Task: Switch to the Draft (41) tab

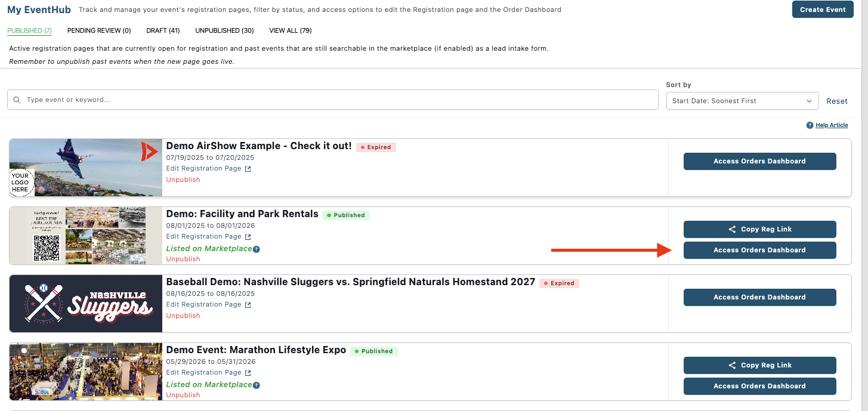Action: click(163, 30)
